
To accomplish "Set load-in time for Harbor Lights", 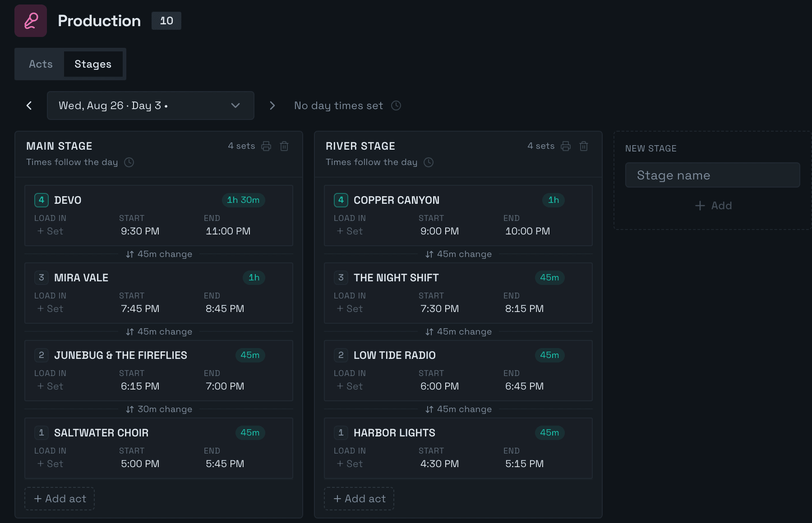I will coord(350,464).
